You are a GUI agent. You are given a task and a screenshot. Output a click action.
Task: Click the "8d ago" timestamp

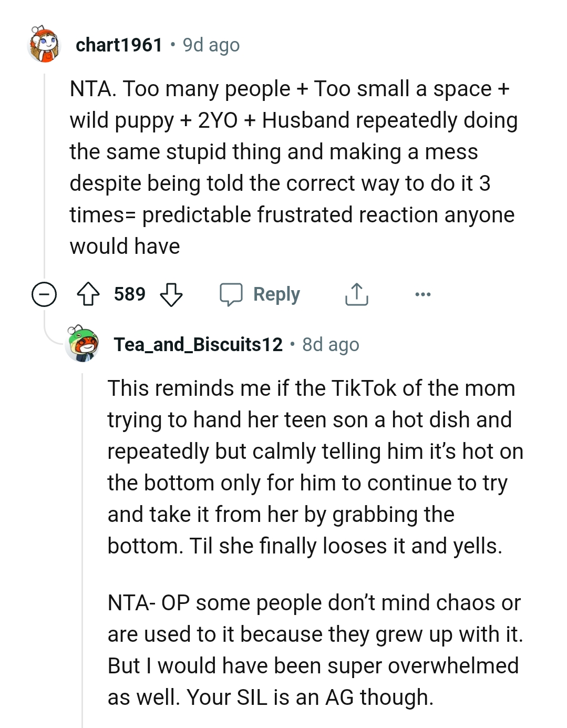click(331, 345)
